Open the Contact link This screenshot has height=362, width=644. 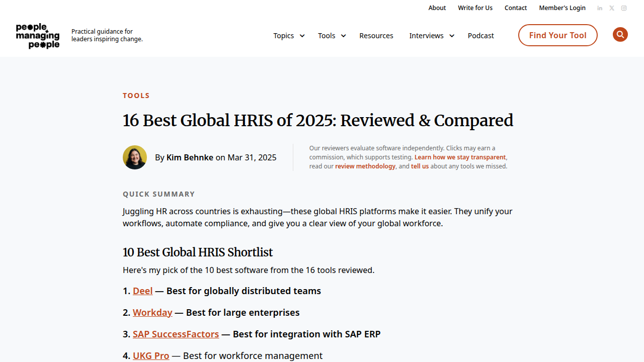coord(516,8)
